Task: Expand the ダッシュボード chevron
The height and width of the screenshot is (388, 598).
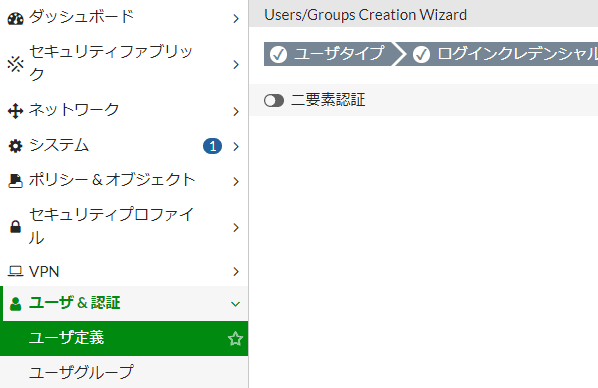Action: point(236,18)
